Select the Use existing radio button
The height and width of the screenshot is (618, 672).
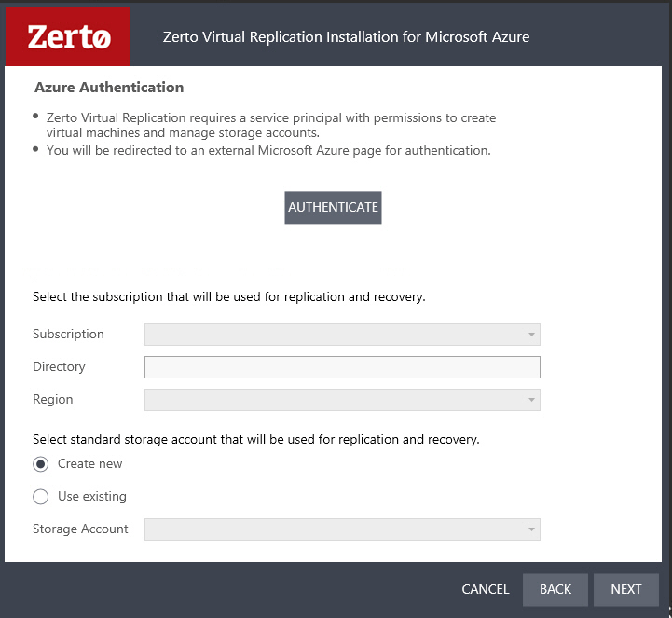(x=41, y=497)
